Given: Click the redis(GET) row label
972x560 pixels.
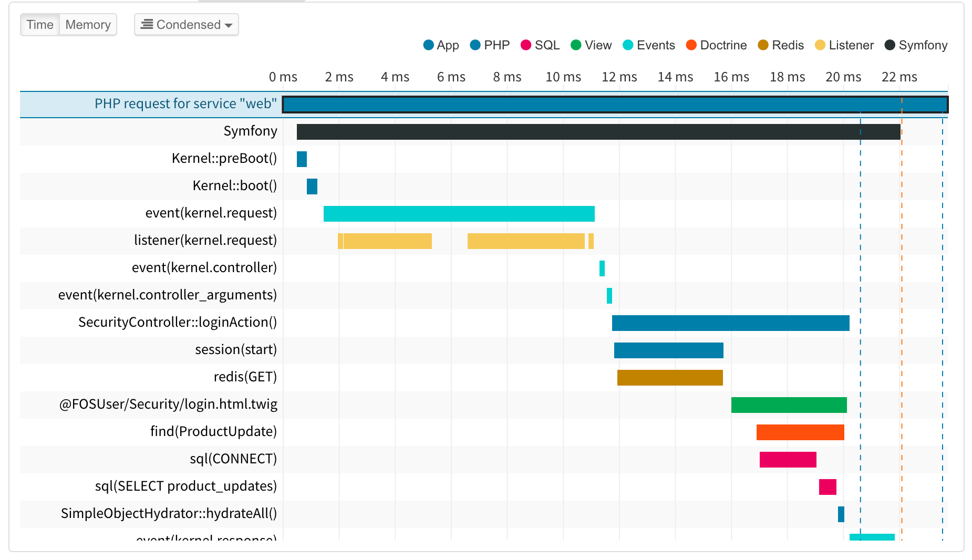Looking at the screenshot, I should coord(245,377).
